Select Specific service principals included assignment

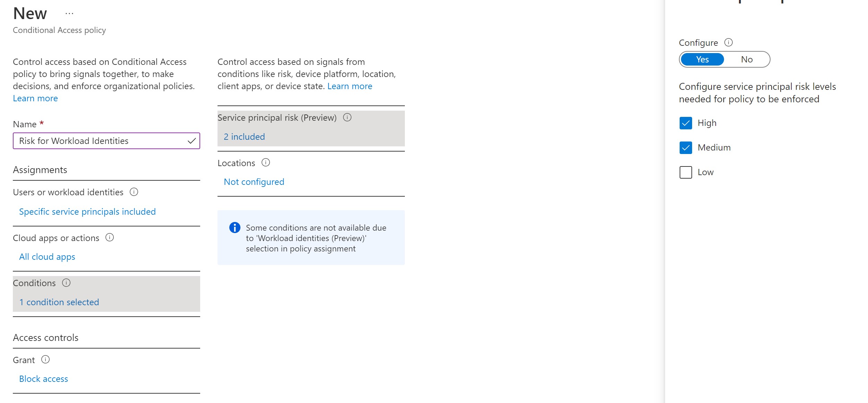coord(87,211)
